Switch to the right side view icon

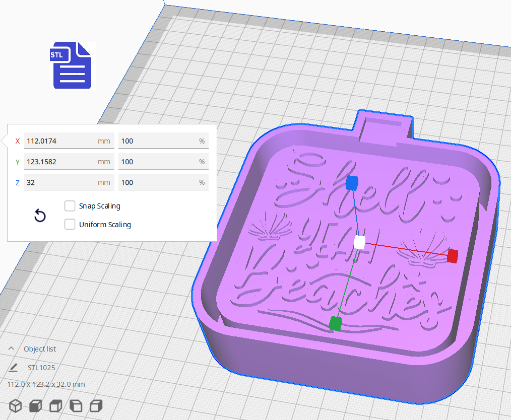96,406
